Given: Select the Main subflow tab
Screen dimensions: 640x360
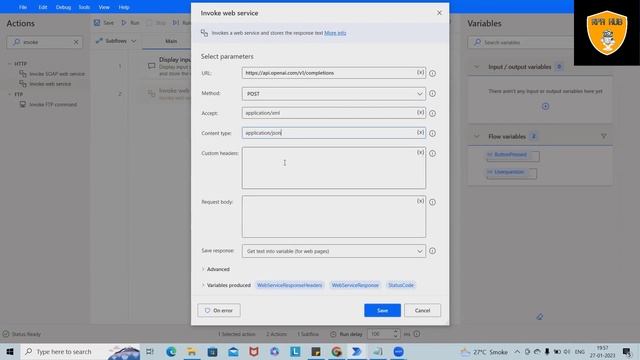Looking at the screenshot, I should coord(171,41).
